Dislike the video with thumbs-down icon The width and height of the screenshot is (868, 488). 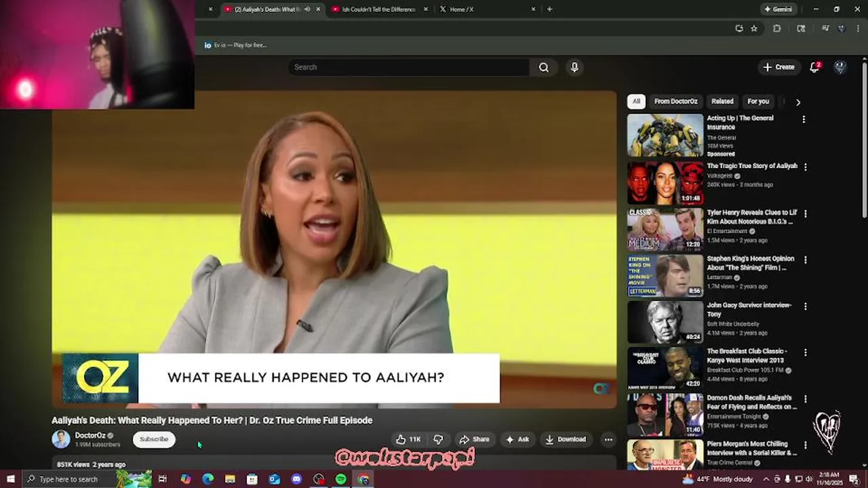coord(438,439)
